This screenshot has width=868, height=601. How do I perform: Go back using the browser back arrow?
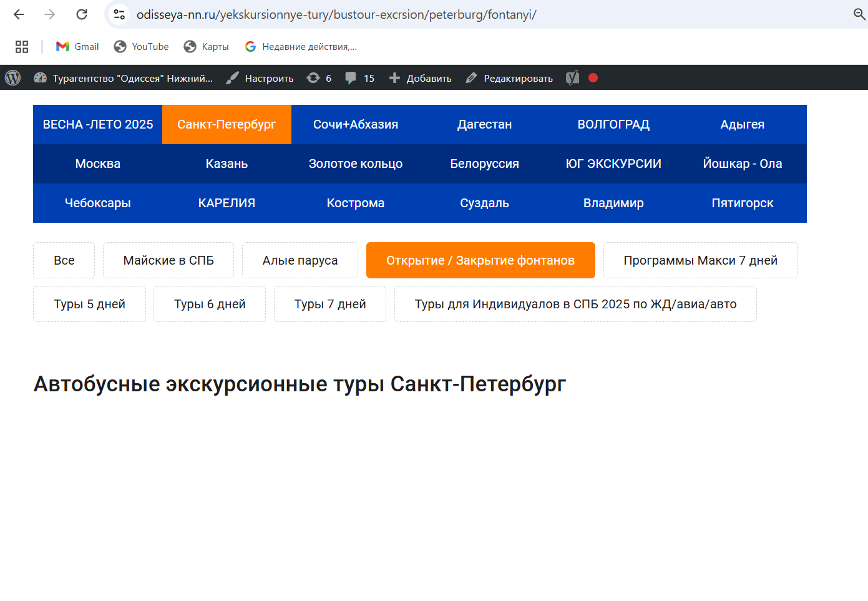coord(19,14)
